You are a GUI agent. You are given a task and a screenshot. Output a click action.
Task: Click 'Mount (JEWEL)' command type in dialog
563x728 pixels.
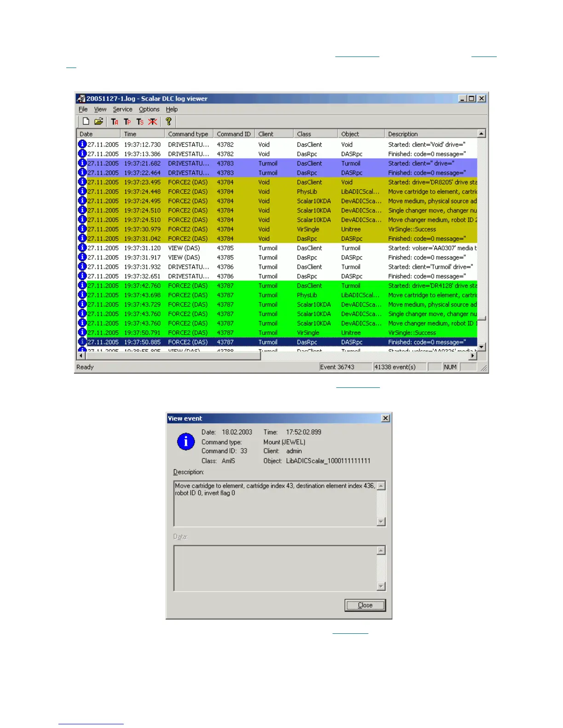[x=284, y=442]
